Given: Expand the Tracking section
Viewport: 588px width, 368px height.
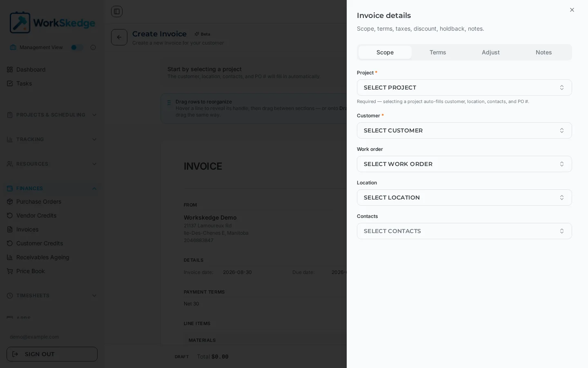Looking at the screenshot, I should pos(52,139).
